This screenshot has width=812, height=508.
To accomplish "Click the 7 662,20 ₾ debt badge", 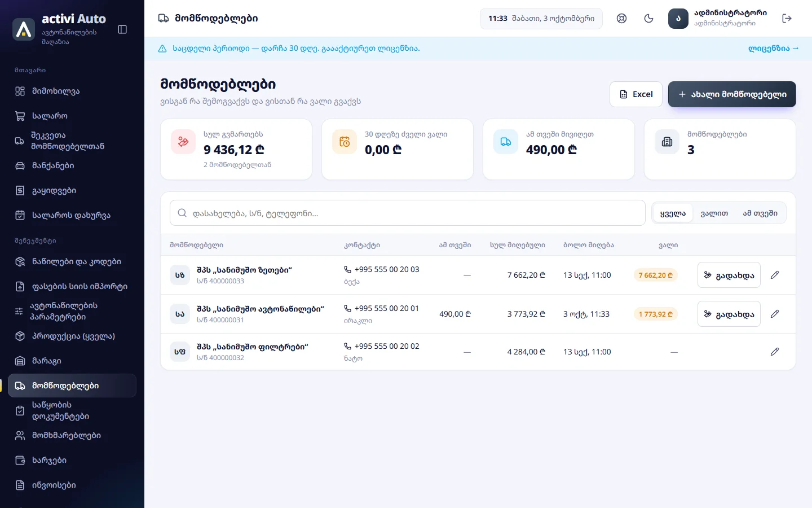I will pyautogui.click(x=656, y=275).
